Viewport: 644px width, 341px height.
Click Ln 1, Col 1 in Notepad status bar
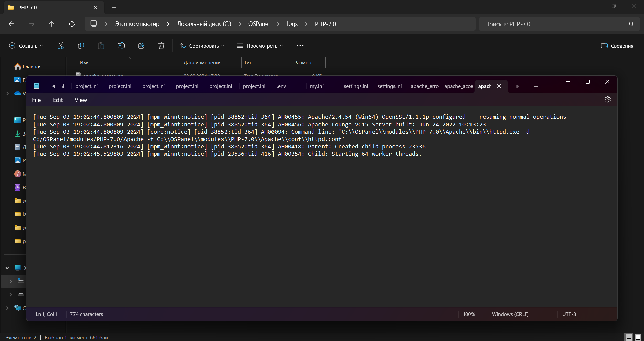(x=47, y=314)
